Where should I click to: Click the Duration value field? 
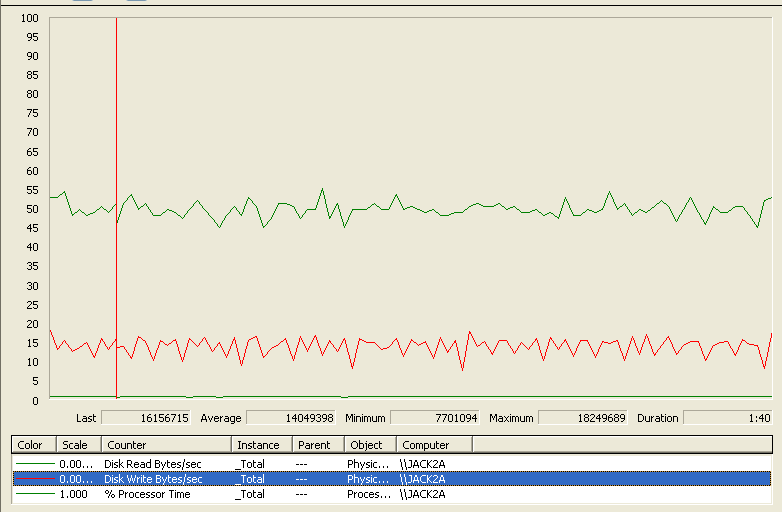[x=727, y=418]
